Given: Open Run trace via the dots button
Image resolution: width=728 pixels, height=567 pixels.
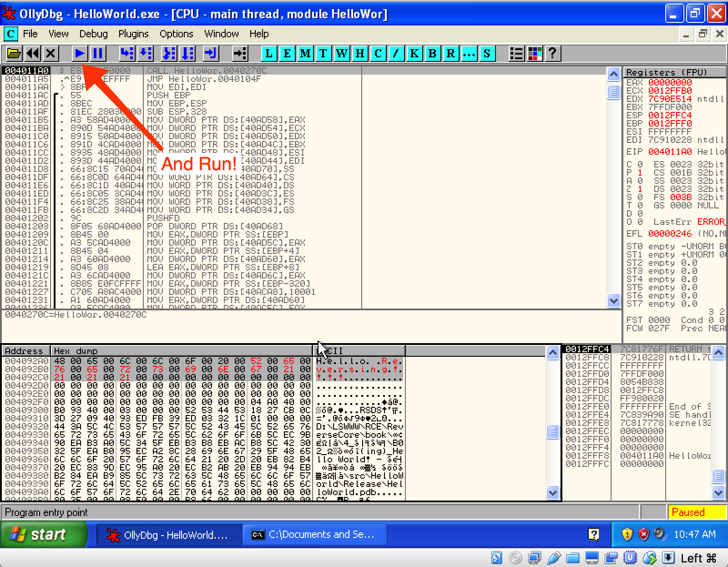Looking at the screenshot, I should tap(469, 54).
